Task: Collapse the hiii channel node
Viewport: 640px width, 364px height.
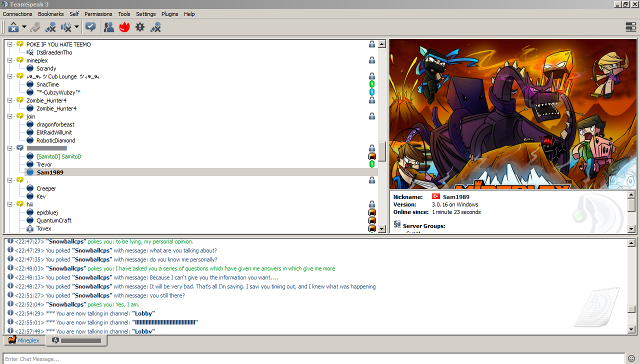Action: pos(9,204)
